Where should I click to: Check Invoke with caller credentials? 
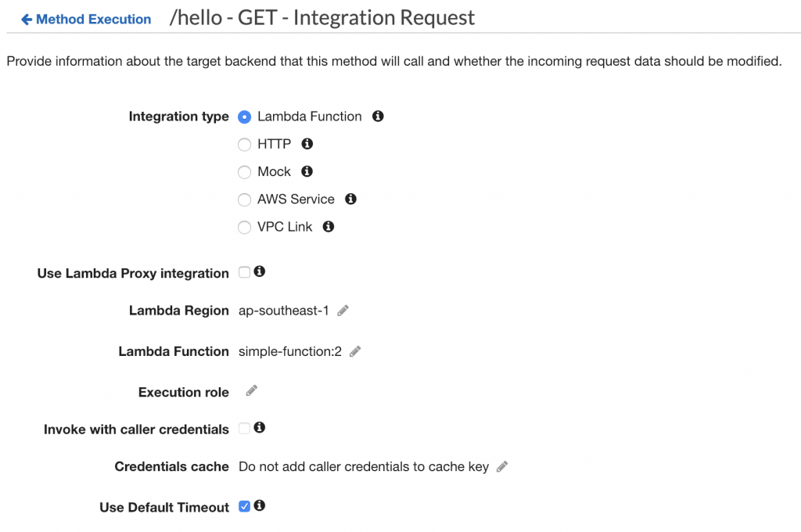coord(244,428)
